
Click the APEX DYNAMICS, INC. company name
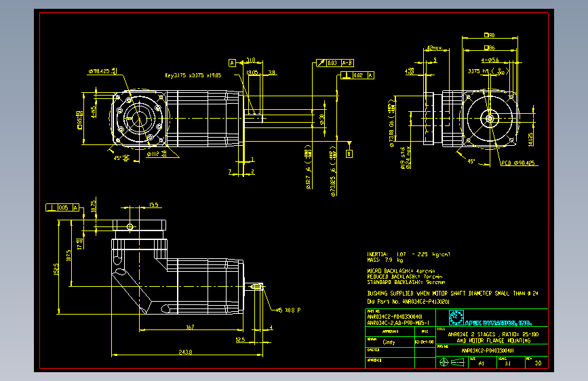point(498,323)
